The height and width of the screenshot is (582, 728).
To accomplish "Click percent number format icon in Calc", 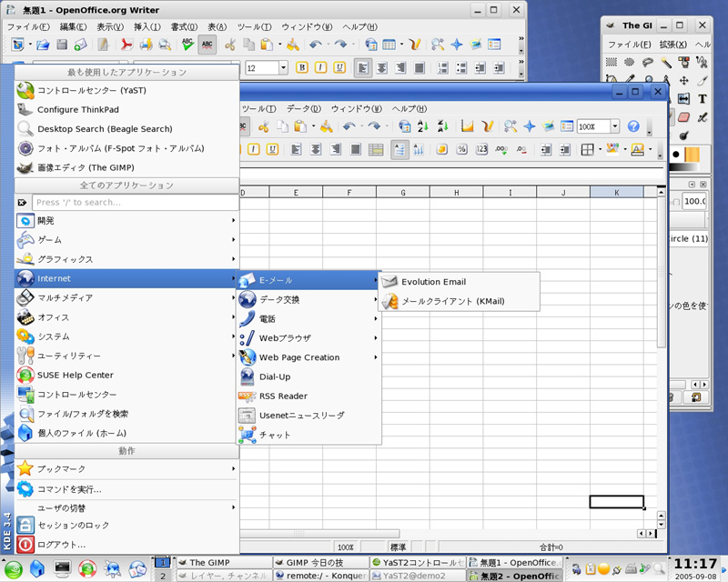I will pyautogui.click(x=461, y=149).
